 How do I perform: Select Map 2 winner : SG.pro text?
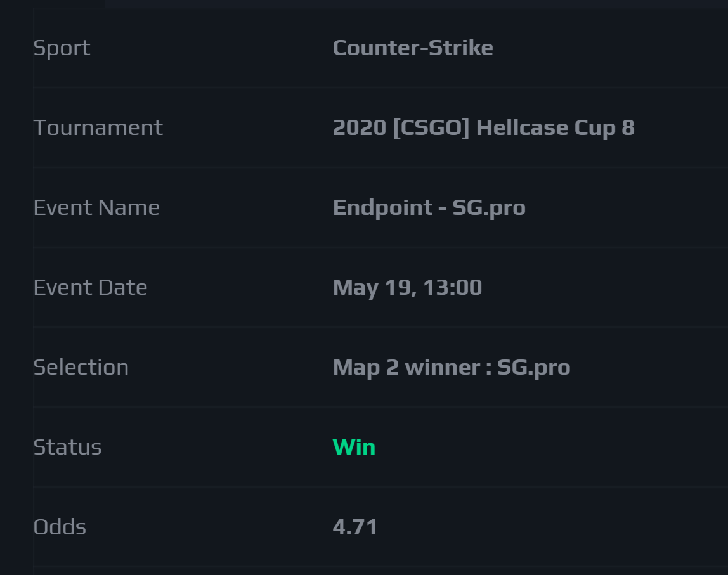(x=452, y=368)
